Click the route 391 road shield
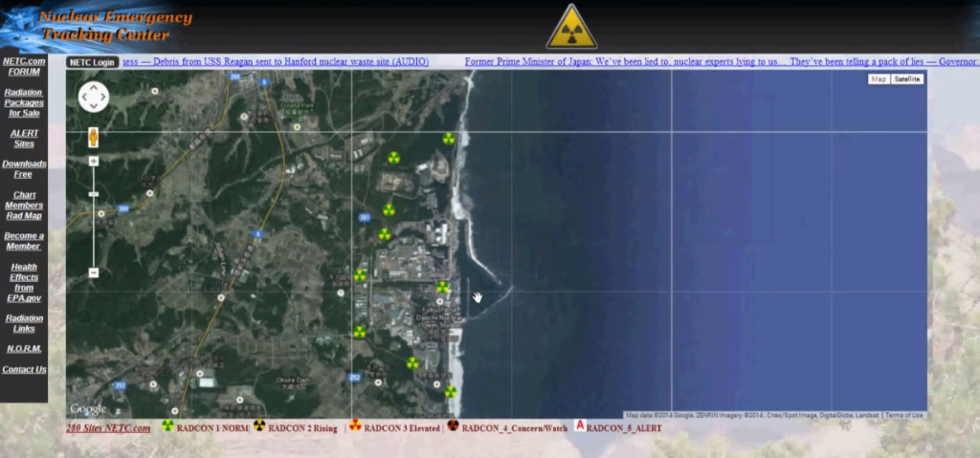Viewport: 980px width, 458px height. pyautogui.click(x=365, y=217)
